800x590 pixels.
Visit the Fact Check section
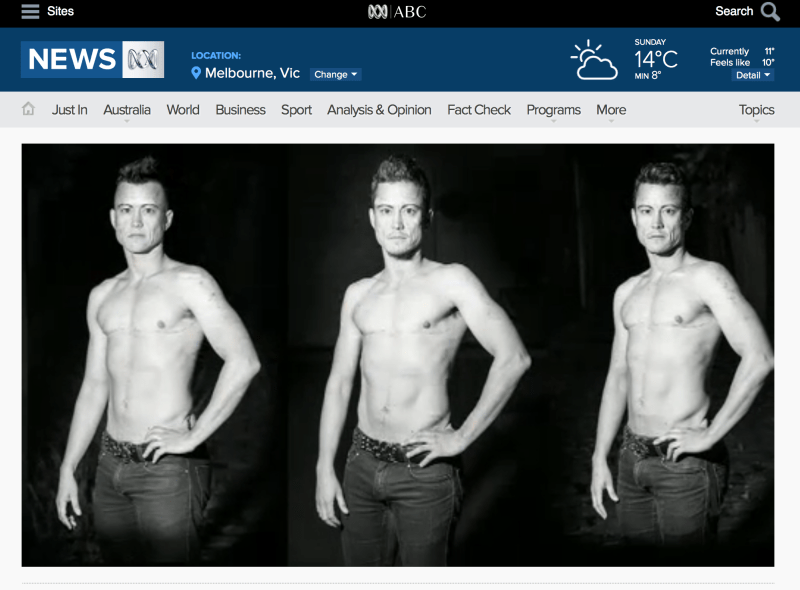479,110
